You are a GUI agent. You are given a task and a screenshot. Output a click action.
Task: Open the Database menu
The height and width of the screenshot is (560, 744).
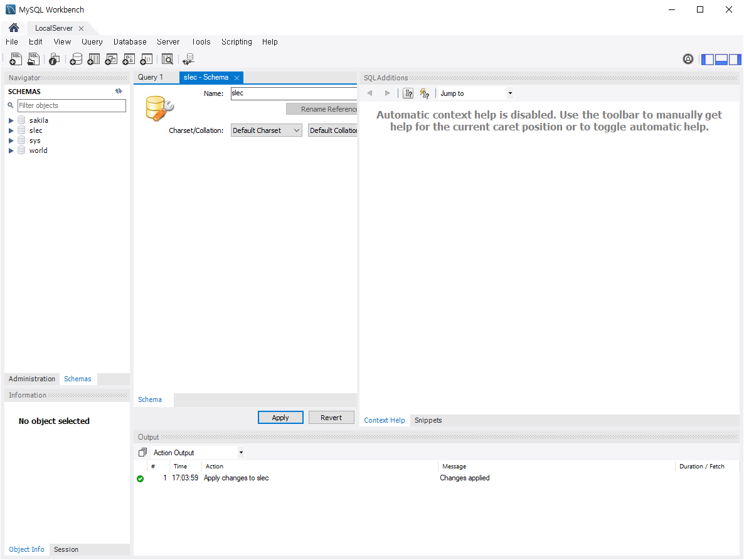(x=130, y=42)
